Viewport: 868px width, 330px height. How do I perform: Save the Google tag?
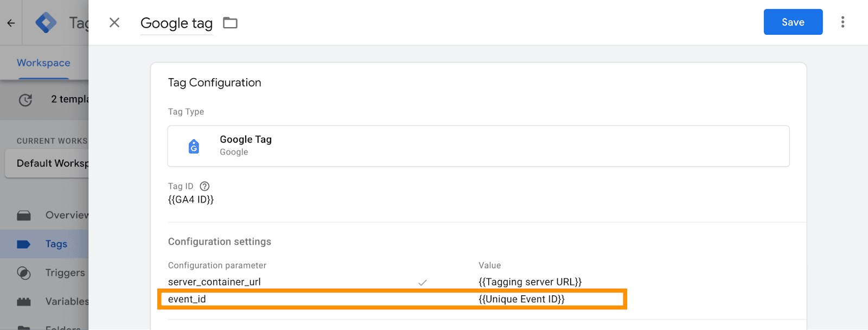click(793, 22)
